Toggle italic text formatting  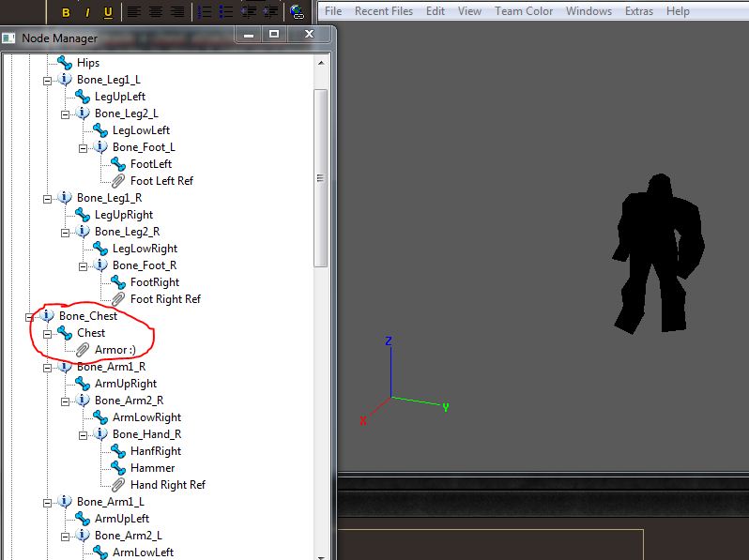pos(87,12)
